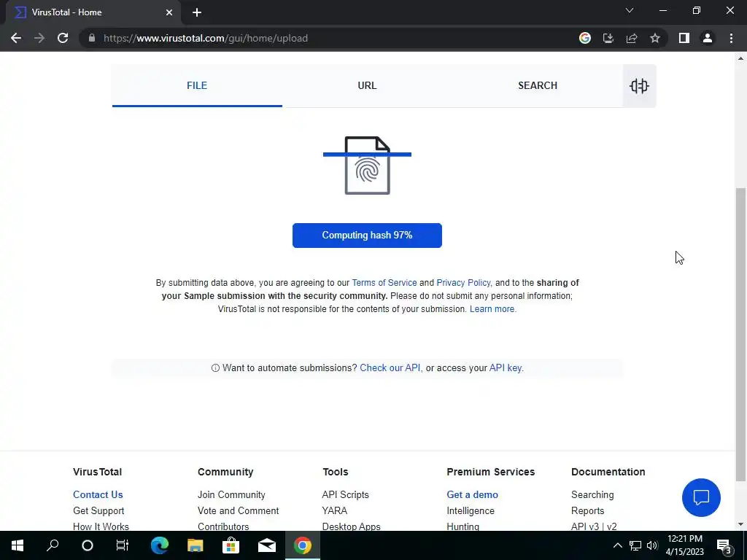This screenshot has height=560, width=747.
Task: Click the taskbar clock showing 12:21 PM
Action: click(684, 545)
